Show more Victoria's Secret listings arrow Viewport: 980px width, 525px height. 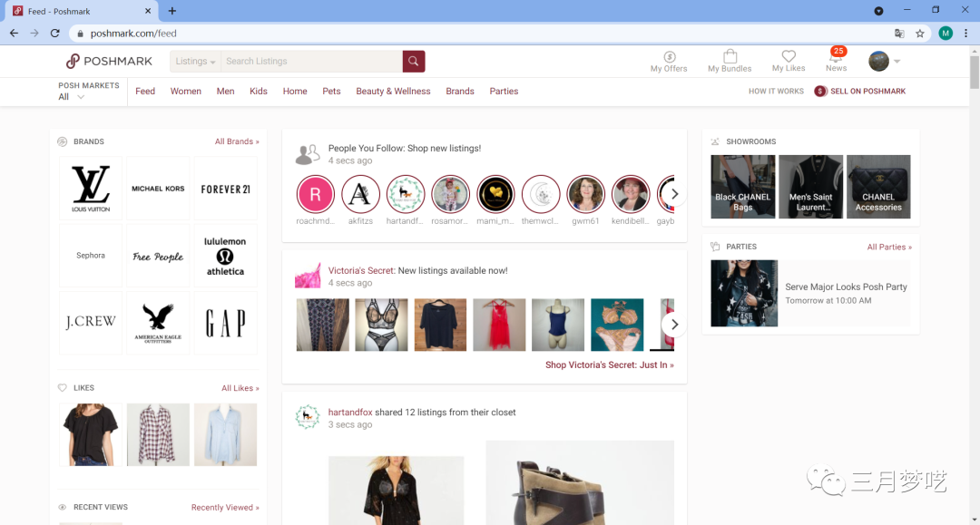tap(674, 325)
